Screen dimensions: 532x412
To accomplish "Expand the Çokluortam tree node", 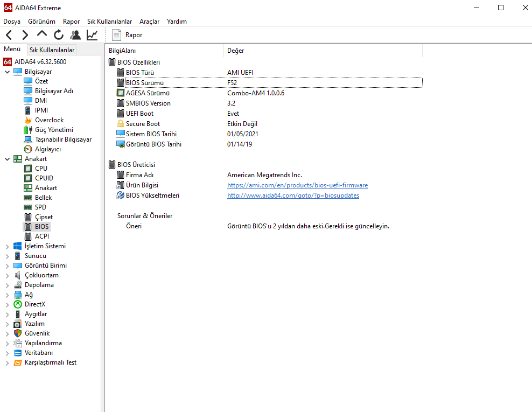I will tap(7, 276).
